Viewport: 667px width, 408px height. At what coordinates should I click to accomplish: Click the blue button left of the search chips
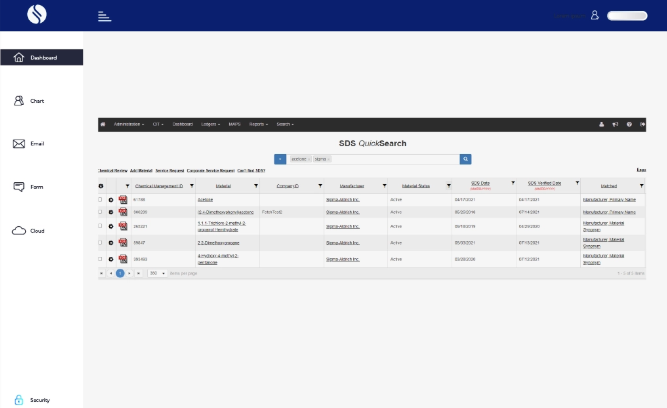[280, 159]
